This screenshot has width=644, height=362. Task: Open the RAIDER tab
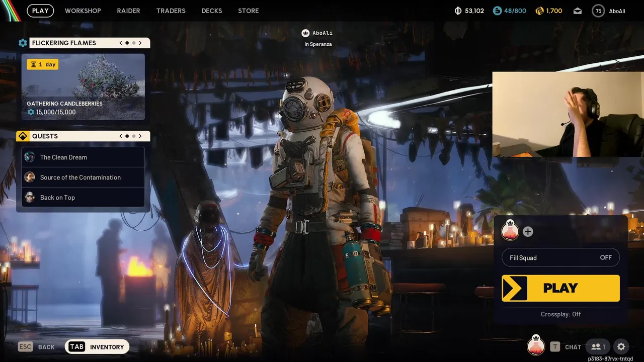tap(128, 11)
